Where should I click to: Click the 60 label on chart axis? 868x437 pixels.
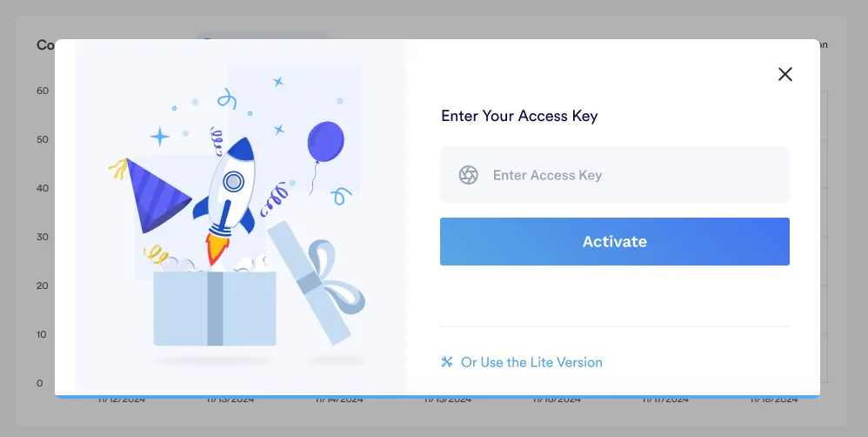pos(43,91)
